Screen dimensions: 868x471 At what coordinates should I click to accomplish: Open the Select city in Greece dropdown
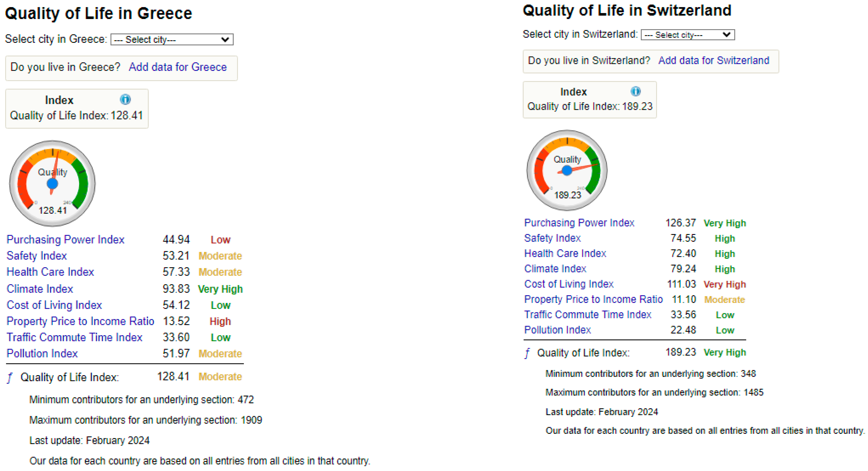coord(172,40)
